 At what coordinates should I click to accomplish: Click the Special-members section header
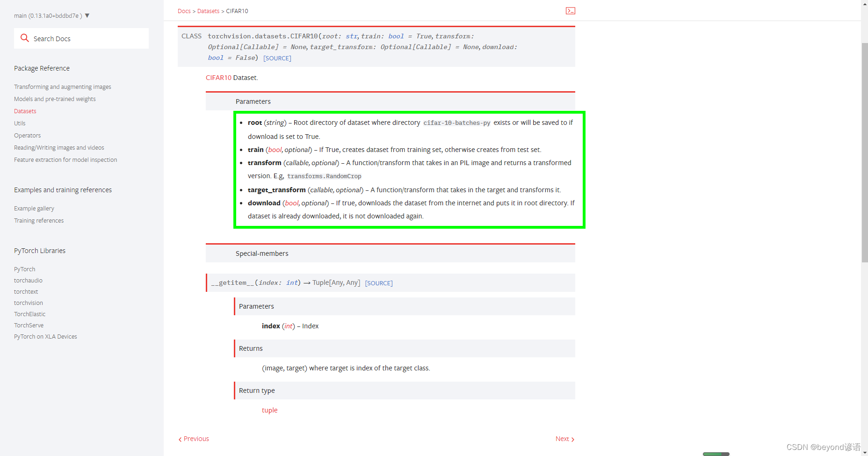pyautogui.click(x=391, y=253)
